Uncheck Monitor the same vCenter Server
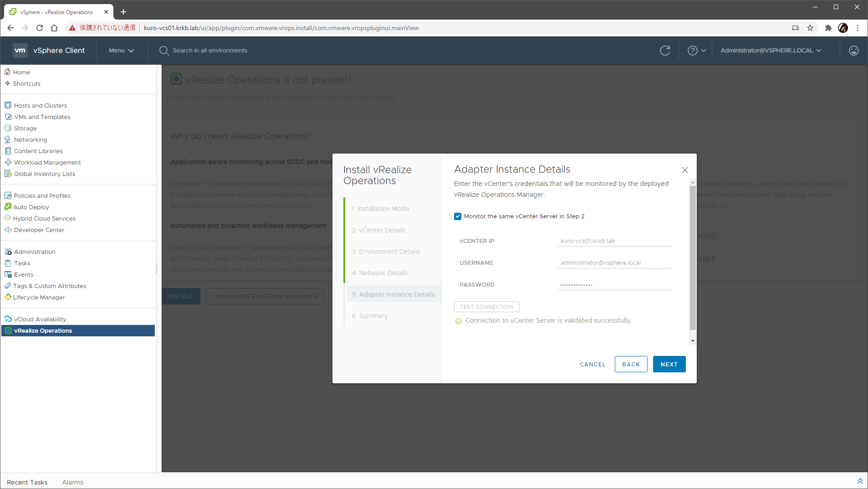 pyautogui.click(x=458, y=216)
